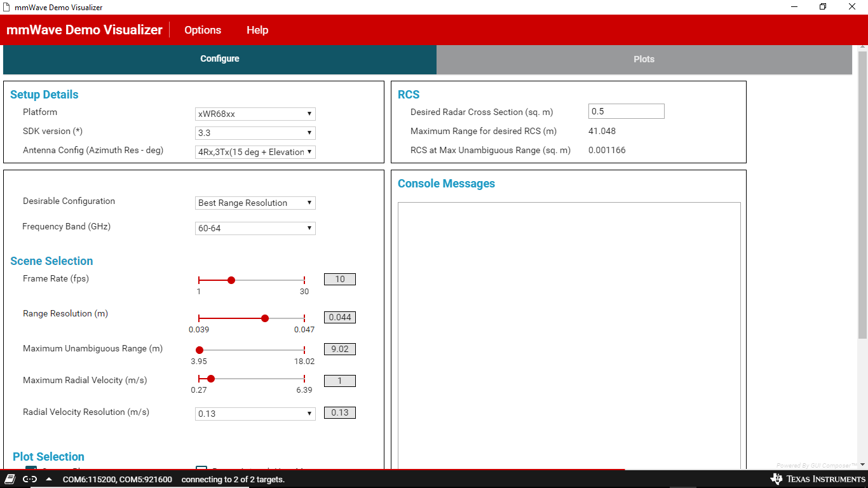Open the Platform dropdown showing xWR68xx
This screenshot has height=488, width=868.
coord(255,114)
